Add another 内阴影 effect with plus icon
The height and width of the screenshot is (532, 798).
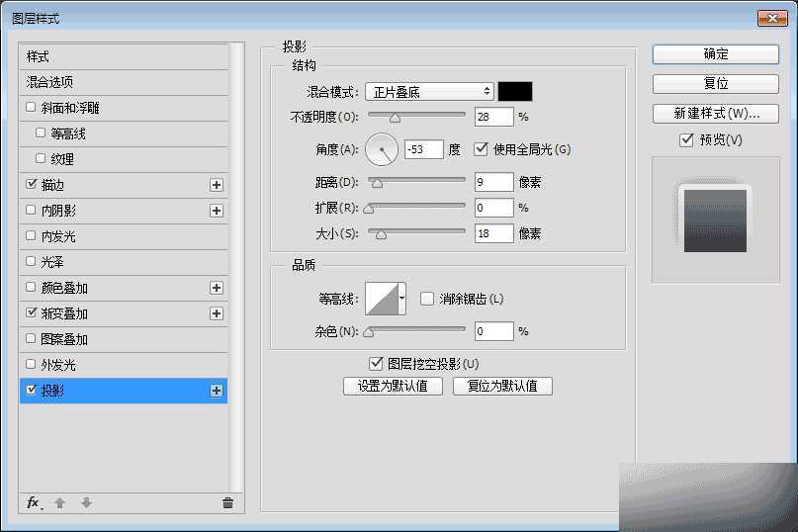pyautogui.click(x=217, y=211)
